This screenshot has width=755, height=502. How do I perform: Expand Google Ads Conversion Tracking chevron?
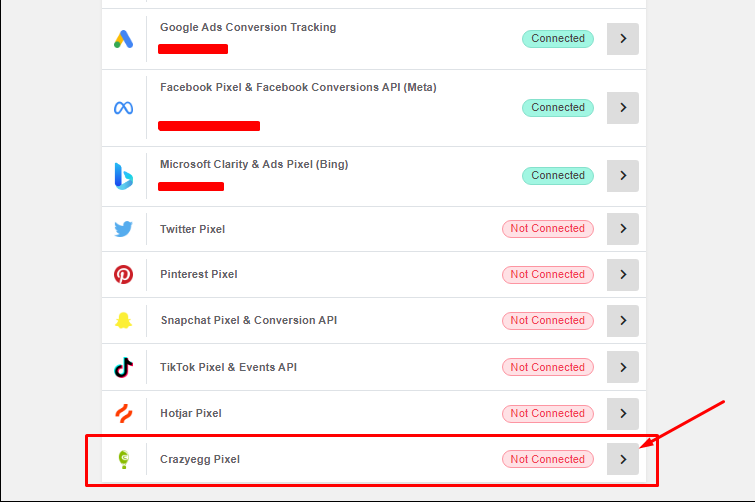coord(623,39)
